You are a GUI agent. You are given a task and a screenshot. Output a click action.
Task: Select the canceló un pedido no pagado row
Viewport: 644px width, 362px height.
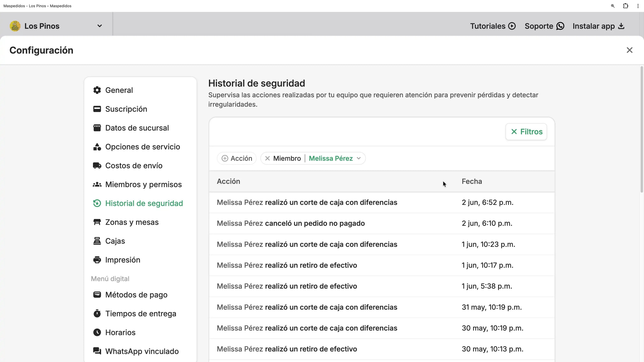pos(382,223)
